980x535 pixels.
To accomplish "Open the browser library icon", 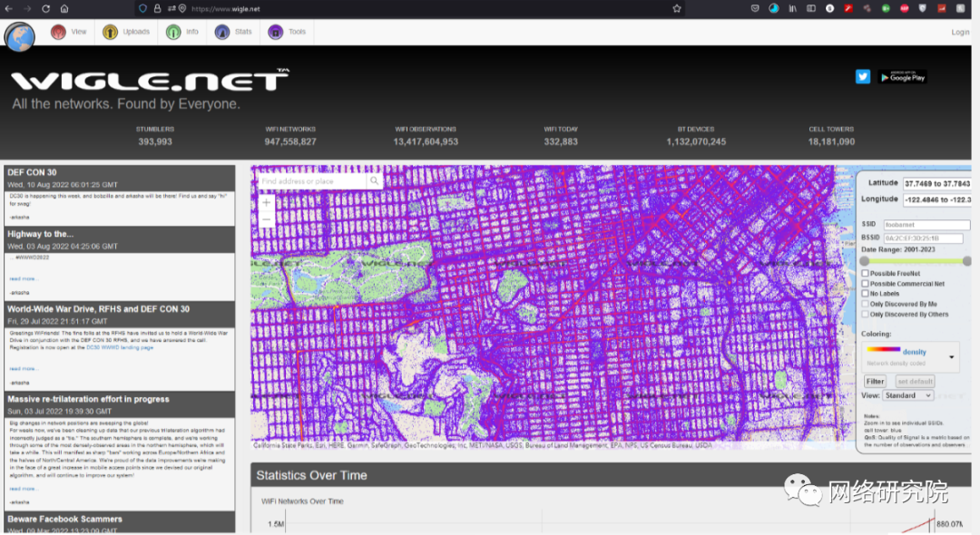I will [792, 9].
